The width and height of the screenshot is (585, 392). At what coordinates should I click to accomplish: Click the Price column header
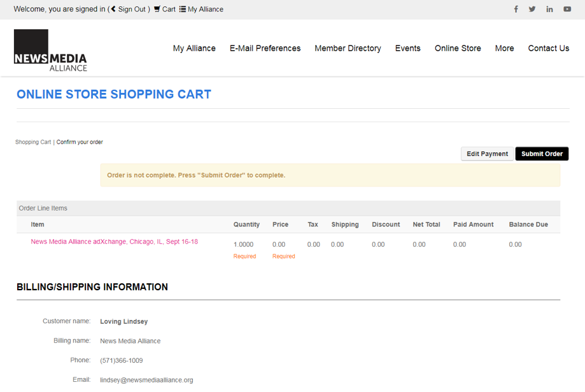pos(280,225)
